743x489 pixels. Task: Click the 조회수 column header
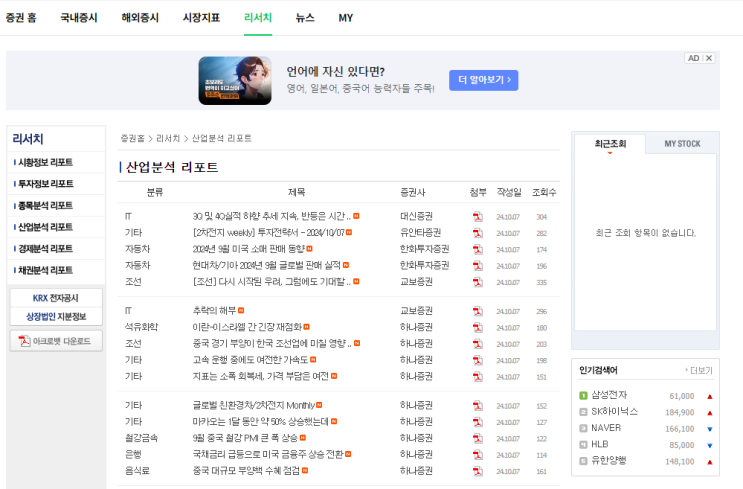tap(544, 192)
